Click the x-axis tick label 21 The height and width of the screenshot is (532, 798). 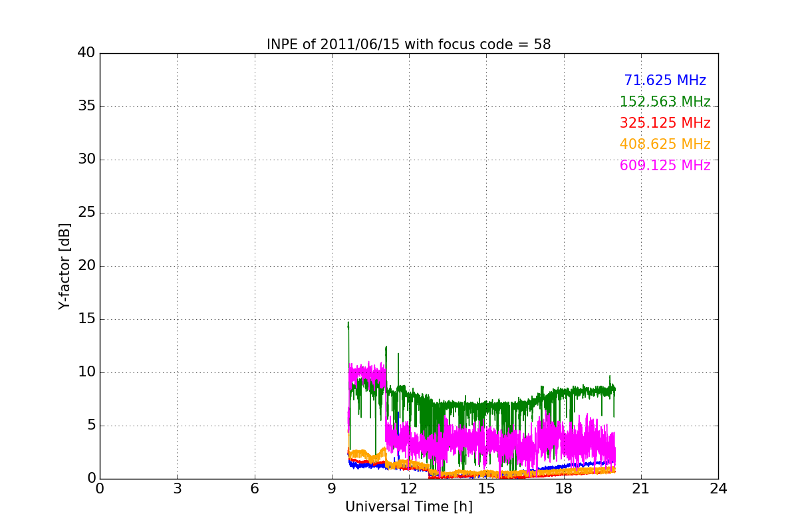click(641, 488)
